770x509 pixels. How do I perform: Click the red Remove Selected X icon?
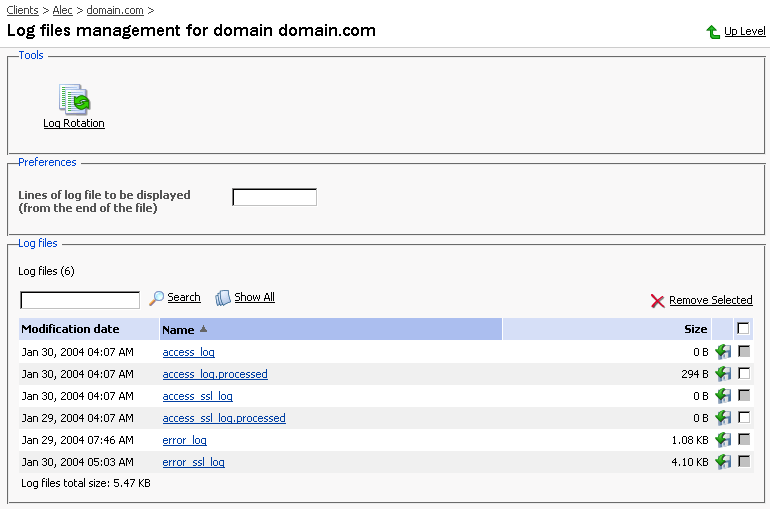[657, 301]
